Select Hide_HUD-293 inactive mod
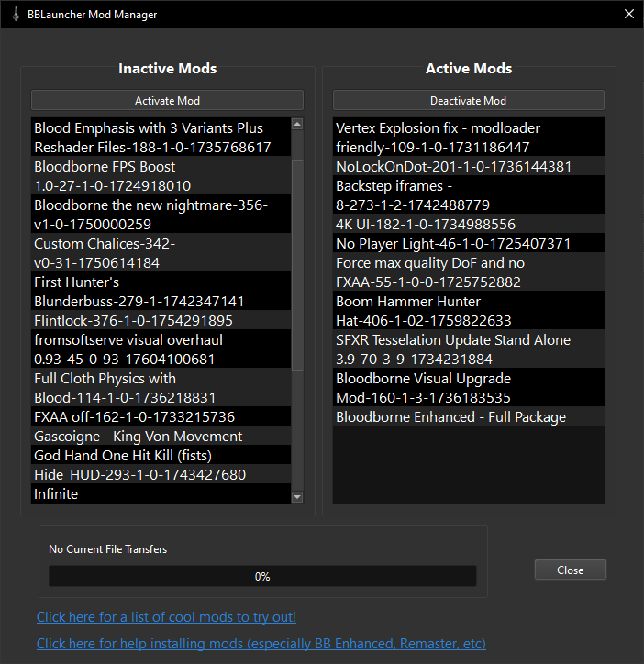This screenshot has height=664, width=644. (x=161, y=474)
